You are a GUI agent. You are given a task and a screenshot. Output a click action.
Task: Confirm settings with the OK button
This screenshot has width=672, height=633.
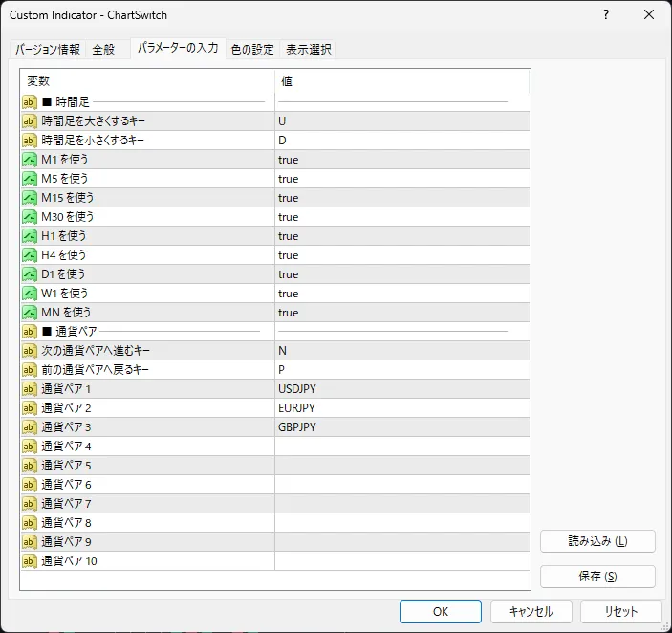point(441,612)
